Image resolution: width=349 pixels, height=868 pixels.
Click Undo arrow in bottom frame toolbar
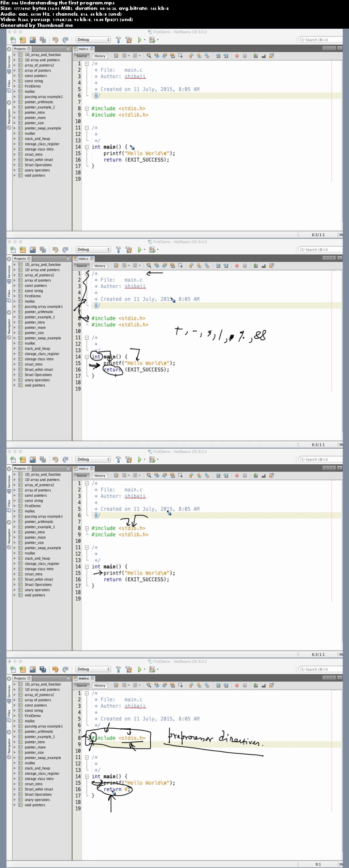55,669
